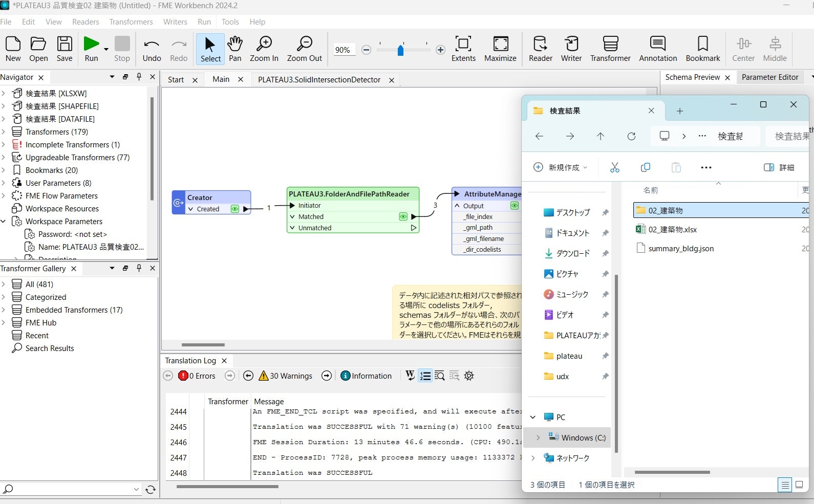Open the transformer search box dropdown
Screen dimensions: 814x504
136,489
